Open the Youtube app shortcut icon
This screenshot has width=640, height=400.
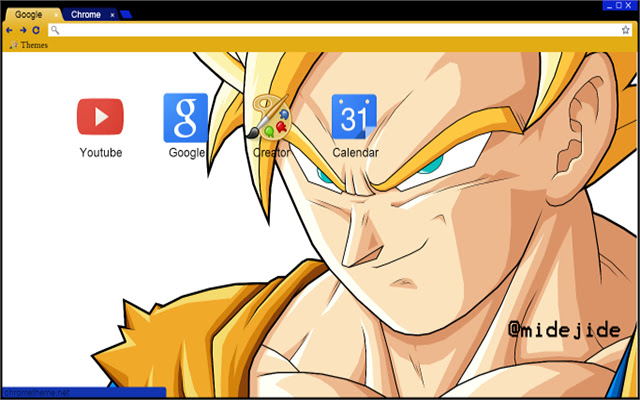100,116
